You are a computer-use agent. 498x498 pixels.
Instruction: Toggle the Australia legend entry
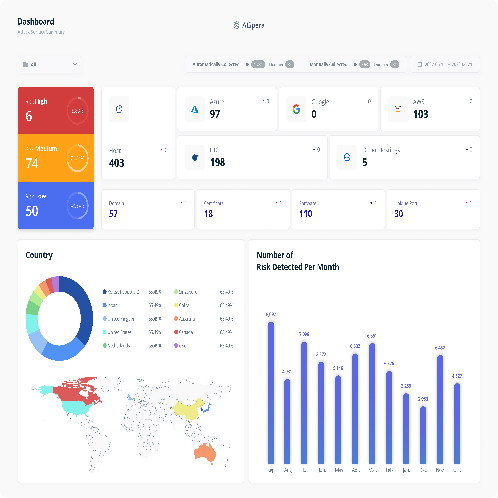coord(184,319)
